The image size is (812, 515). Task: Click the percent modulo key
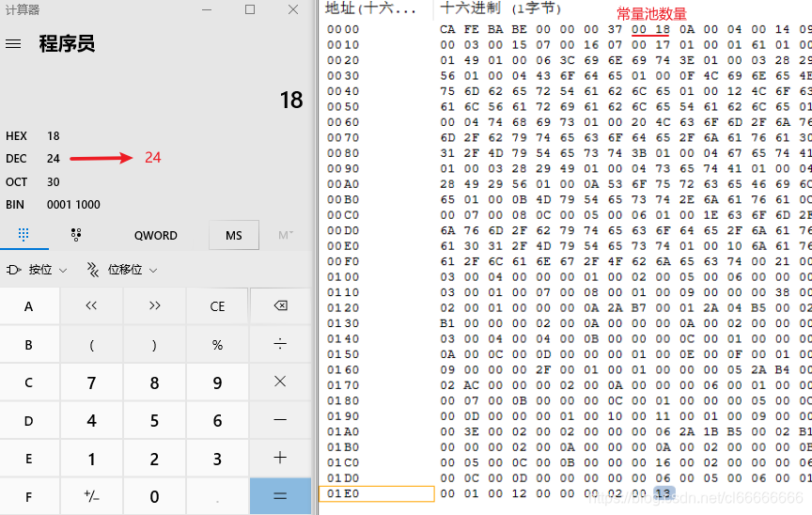[217, 345]
